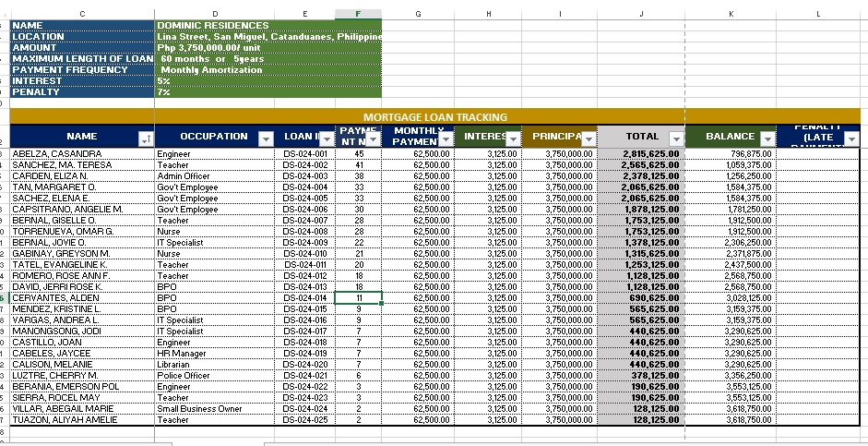Viewport: 868px width, 446px height.
Task: Select column L header
Action: pos(818,14)
